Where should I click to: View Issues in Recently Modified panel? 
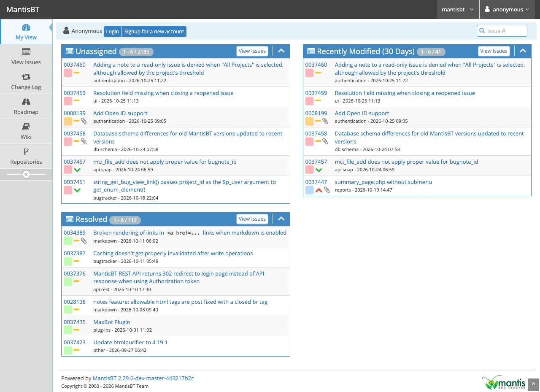(x=494, y=51)
